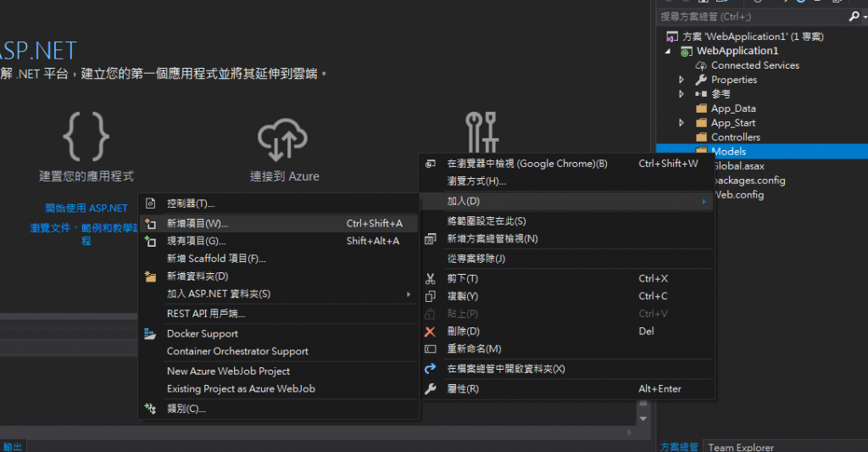Open the 加入 ASP.NET 資料夾 submenu arrow

pyautogui.click(x=409, y=294)
